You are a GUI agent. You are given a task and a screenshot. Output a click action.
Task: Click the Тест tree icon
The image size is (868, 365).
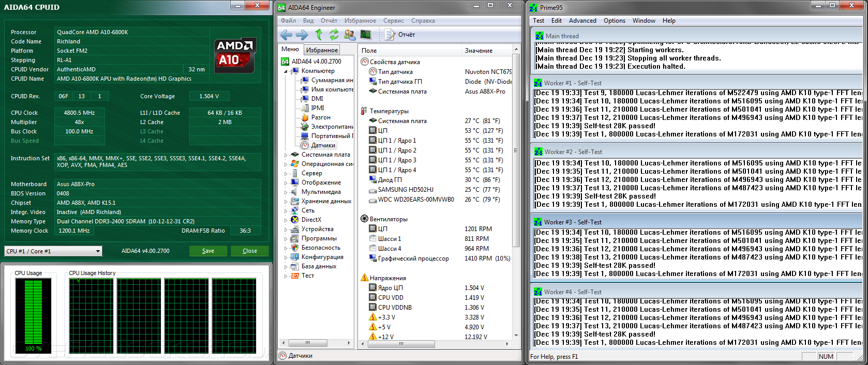pos(295,276)
